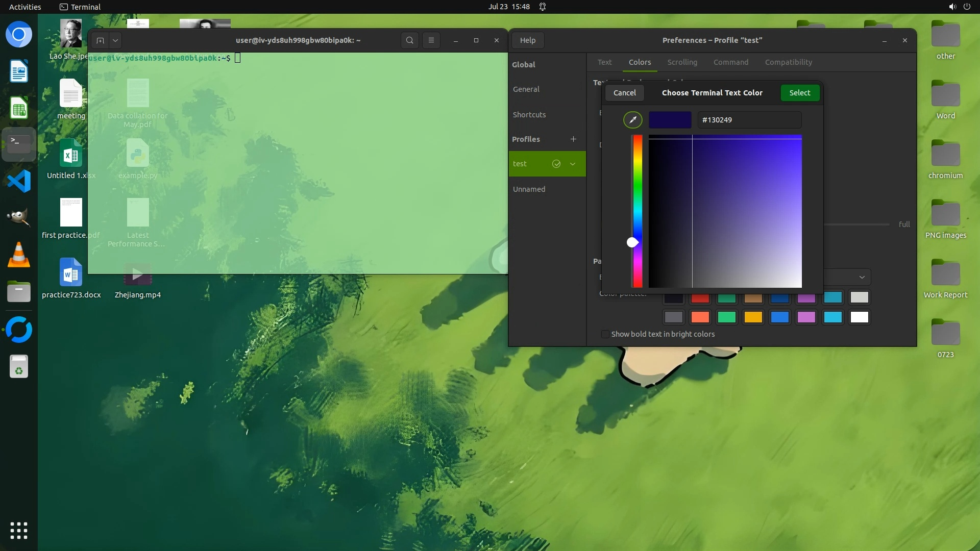Switch to the Scrolling tab
980x551 pixels.
[x=682, y=62]
